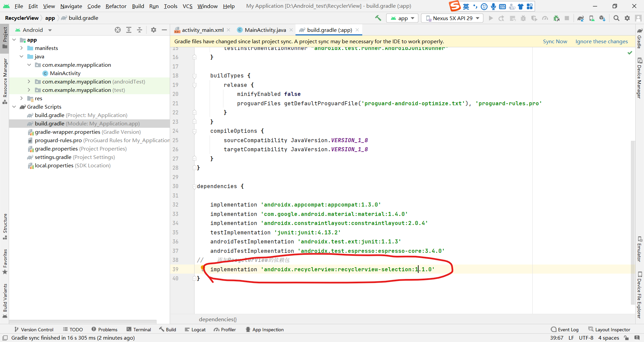The image size is (644, 342).
Task: Profile the app with the gauge icon
Action: [545, 18]
